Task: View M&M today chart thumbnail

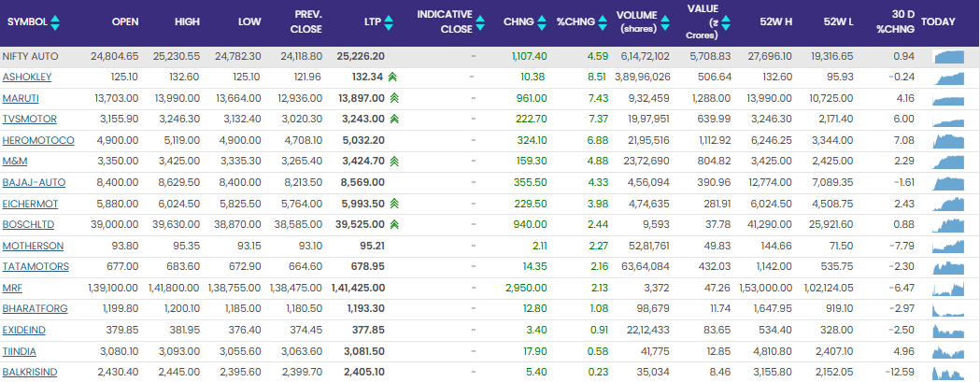Action: point(949,162)
